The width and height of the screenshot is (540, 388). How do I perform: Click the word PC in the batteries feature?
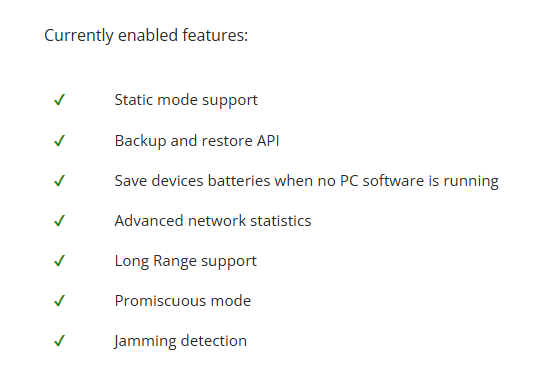point(349,181)
